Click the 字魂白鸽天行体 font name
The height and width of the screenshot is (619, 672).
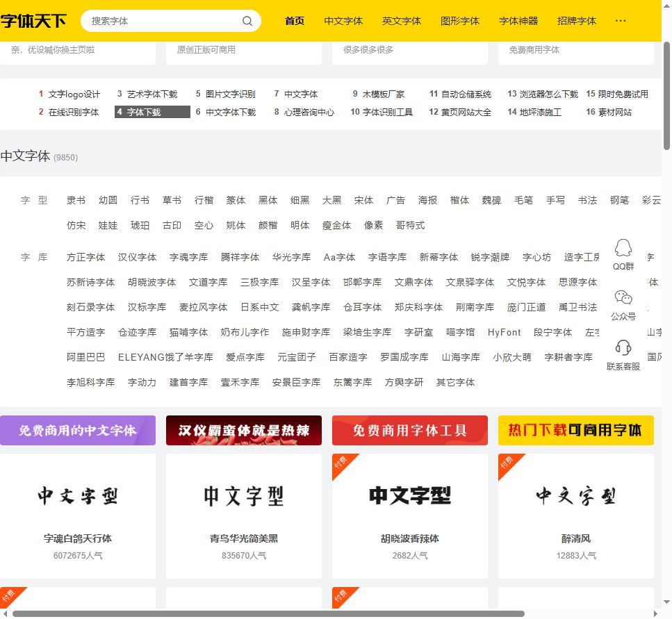pyautogui.click(x=78, y=538)
